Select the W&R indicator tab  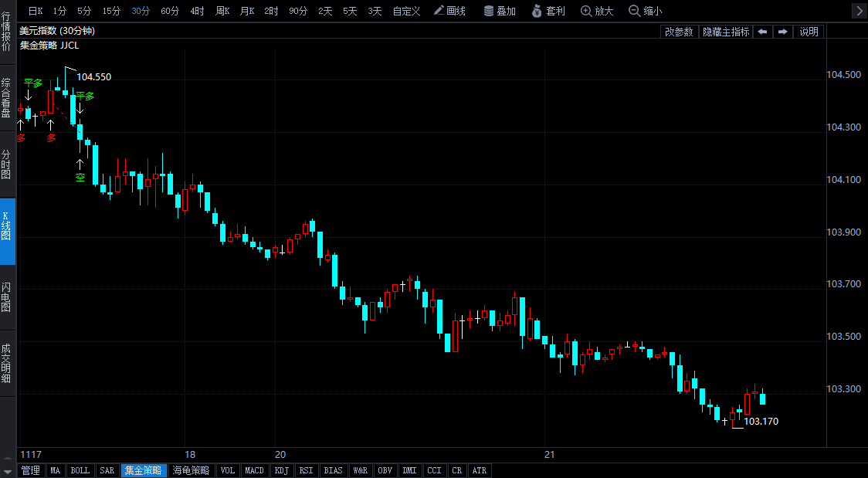point(361,470)
